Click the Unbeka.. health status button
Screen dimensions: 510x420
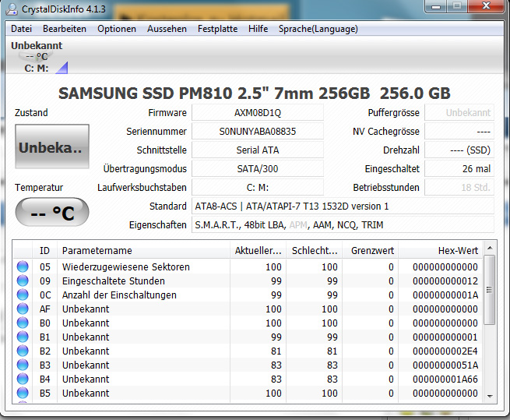tap(52, 146)
